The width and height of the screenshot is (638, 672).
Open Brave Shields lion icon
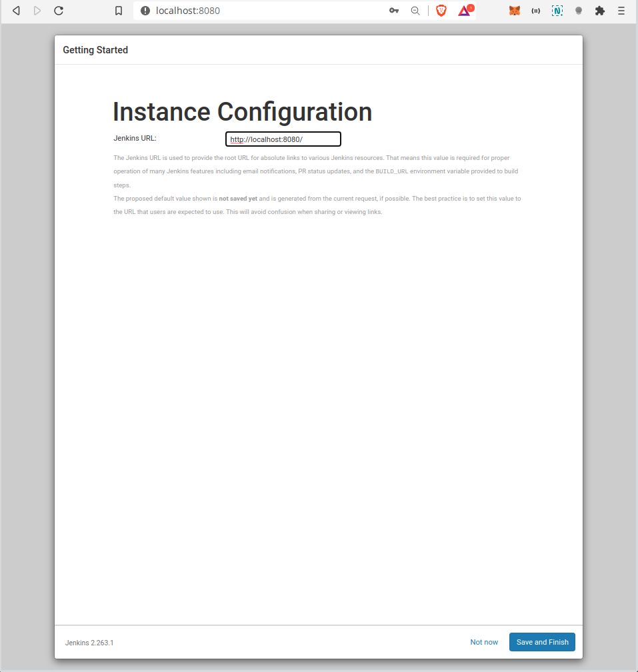tap(441, 11)
